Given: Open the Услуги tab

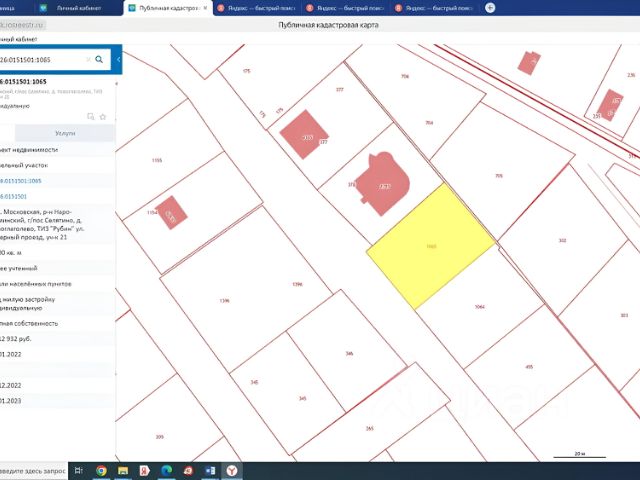Looking at the screenshot, I should pyautogui.click(x=65, y=133).
